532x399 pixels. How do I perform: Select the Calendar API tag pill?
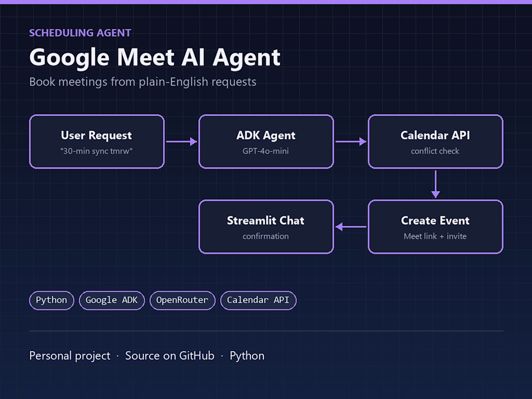click(258, 300)
